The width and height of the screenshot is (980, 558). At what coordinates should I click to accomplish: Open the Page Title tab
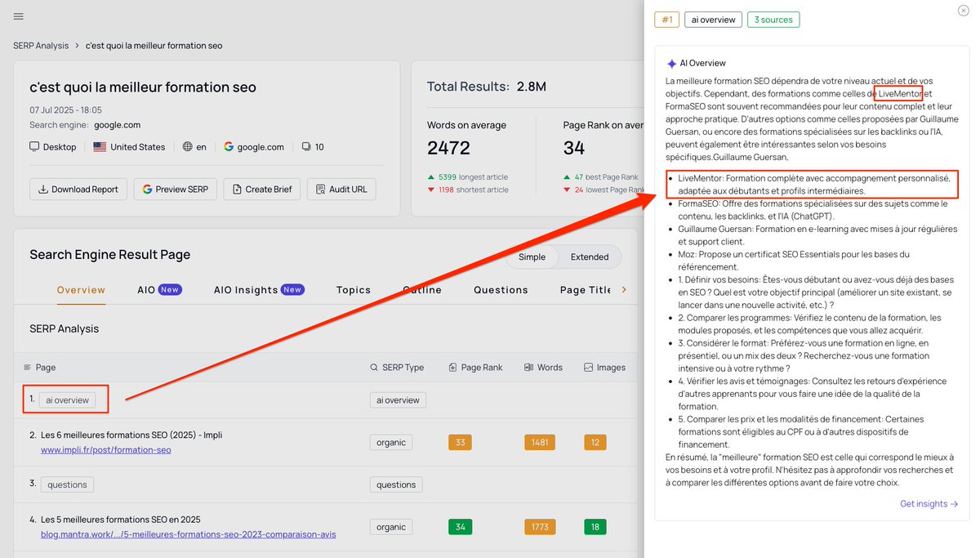(586, 290)
